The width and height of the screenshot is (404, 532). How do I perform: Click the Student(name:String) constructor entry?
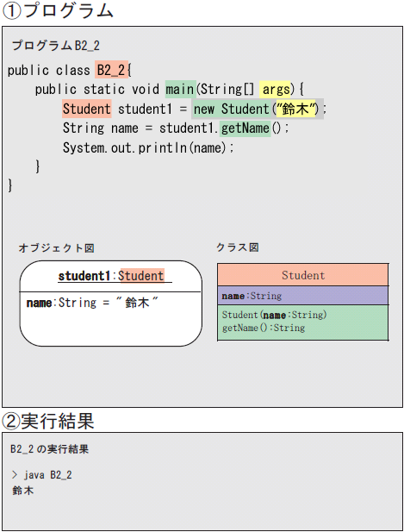[x=274, y=315]
